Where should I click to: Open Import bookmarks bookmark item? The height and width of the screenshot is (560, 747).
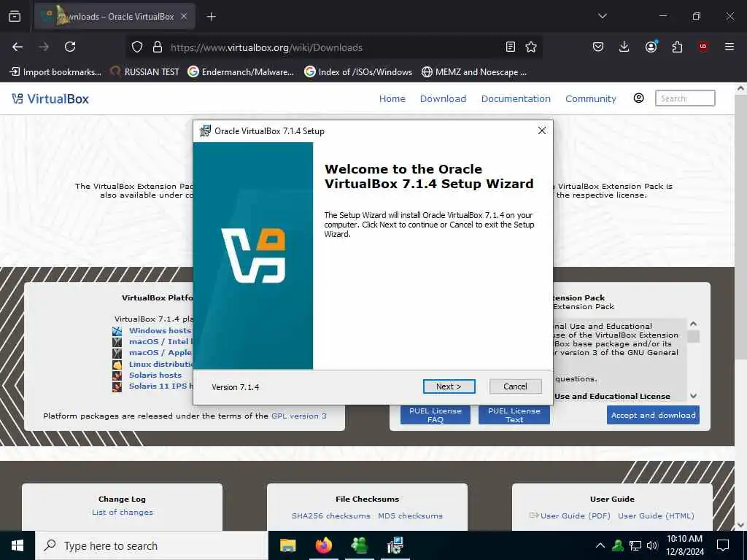coord(55,72)
